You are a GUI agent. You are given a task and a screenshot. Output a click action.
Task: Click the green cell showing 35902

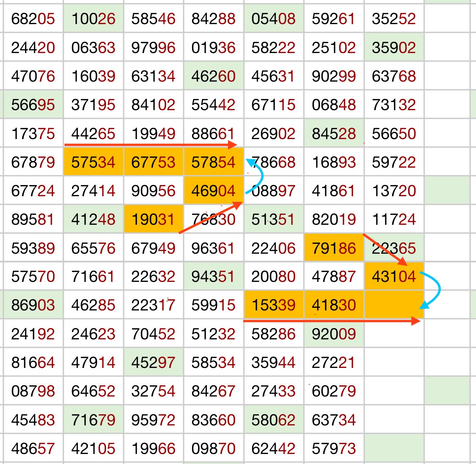394,47
